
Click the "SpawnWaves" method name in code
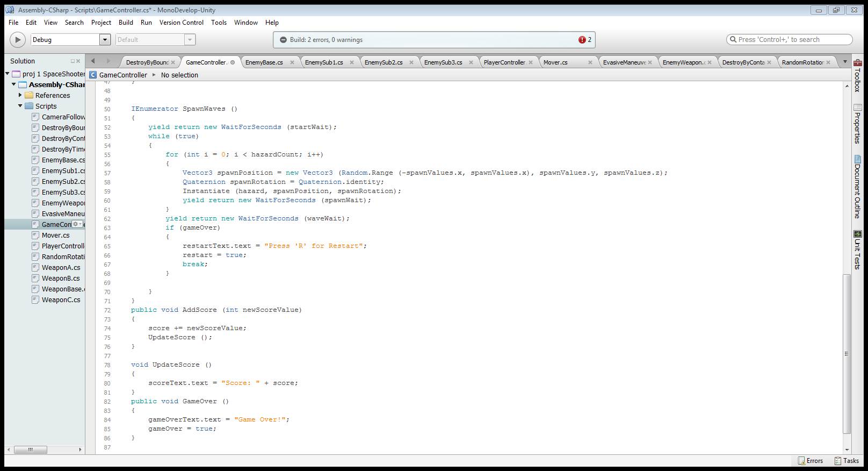click(x=204, y=109)
